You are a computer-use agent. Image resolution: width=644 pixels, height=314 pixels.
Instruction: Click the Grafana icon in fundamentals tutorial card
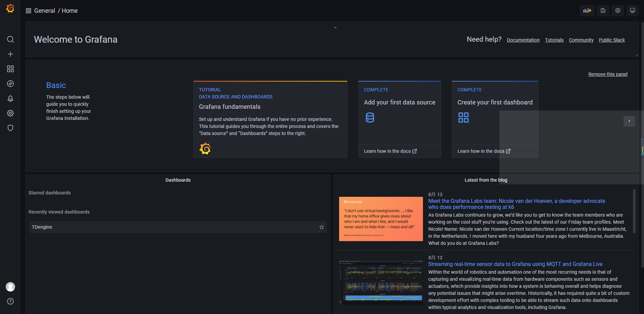click(x=205, y=148)
